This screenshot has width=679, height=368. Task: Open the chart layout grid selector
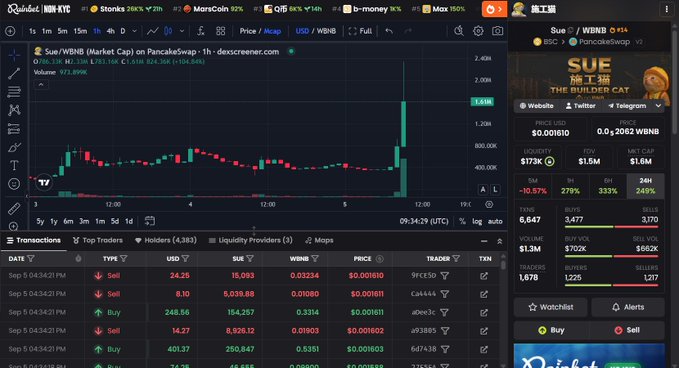point(220,31)
